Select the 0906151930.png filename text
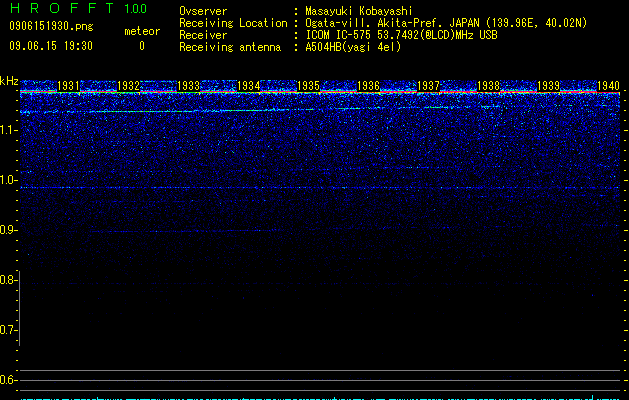Image resolution: width=629 pixels, height=400 pixels. (51, 26)
